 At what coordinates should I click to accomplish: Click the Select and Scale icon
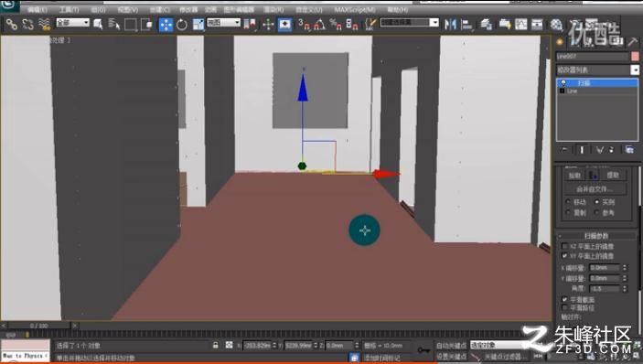coord(198,25)
